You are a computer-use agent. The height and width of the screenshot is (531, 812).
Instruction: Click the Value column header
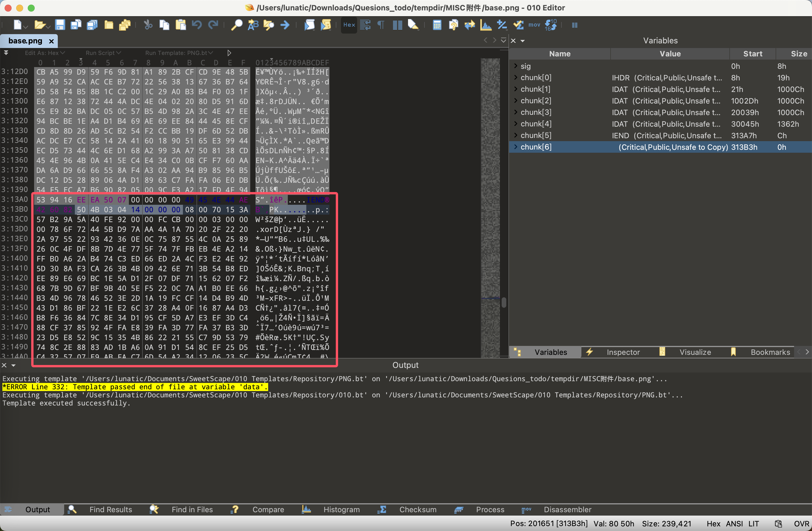(670, 54)
